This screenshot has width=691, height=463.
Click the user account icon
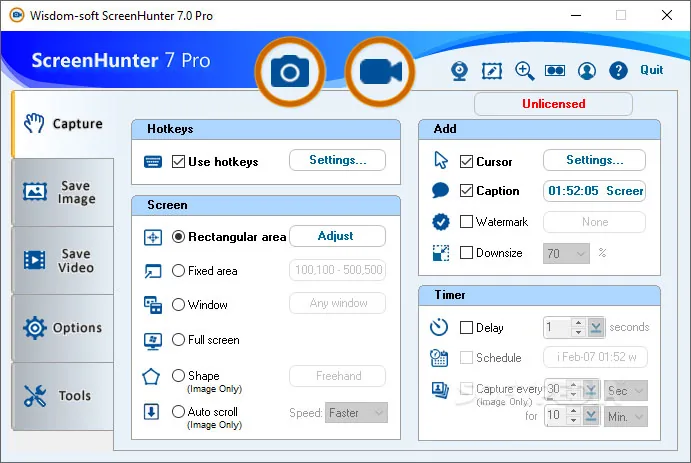(587, 70)
